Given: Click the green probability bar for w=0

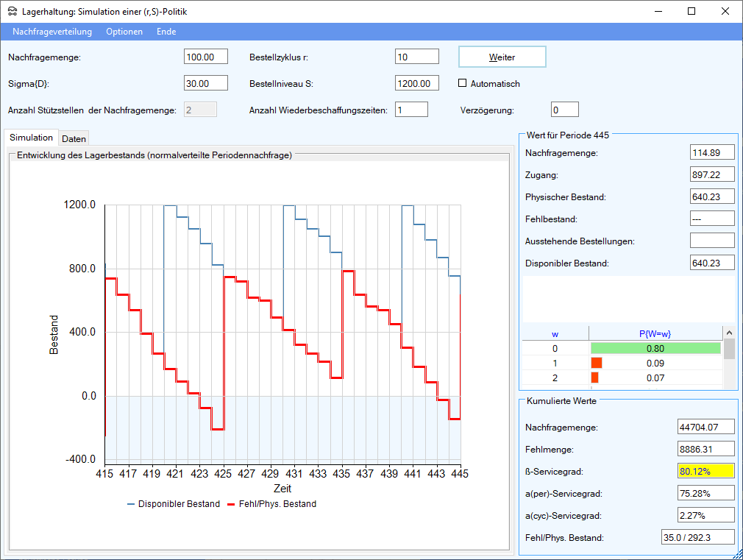Looking at the screenshot, I should (x=655, y=348).
